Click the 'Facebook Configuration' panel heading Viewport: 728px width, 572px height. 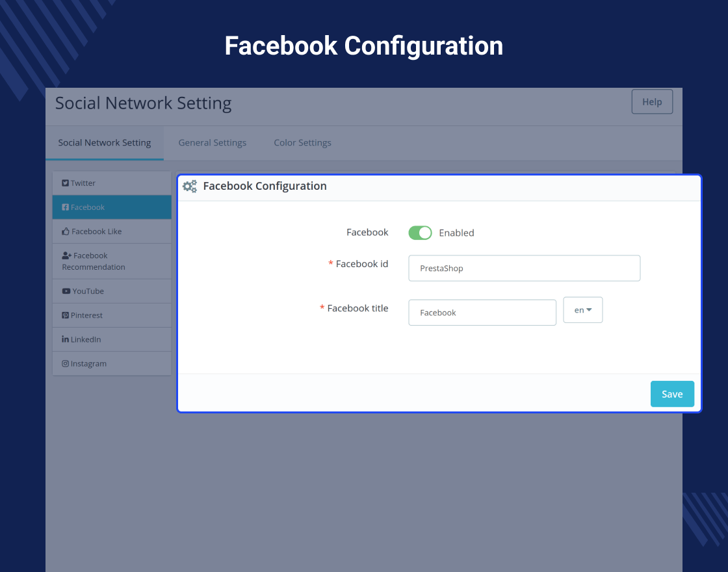coord(265,186)
